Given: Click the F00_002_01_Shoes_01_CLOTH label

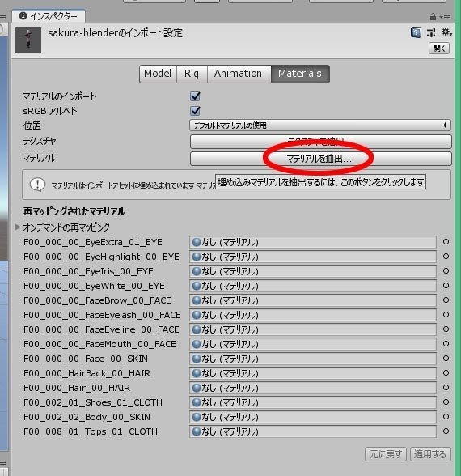Looking at the screenshot, I should 93,402.
